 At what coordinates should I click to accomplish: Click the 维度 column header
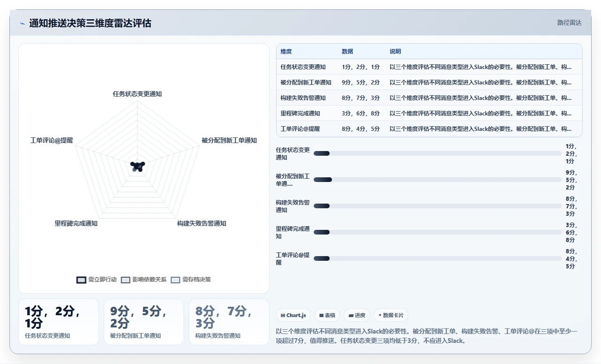[286, 52]
